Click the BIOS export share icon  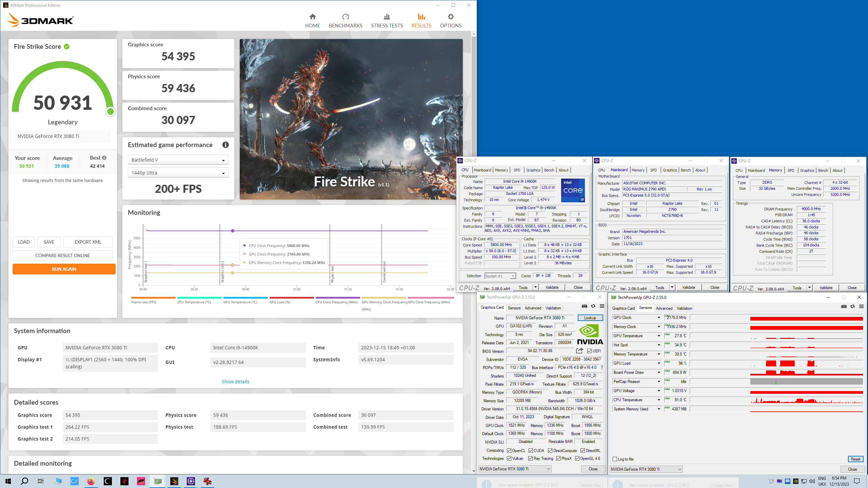coord(579,351)
